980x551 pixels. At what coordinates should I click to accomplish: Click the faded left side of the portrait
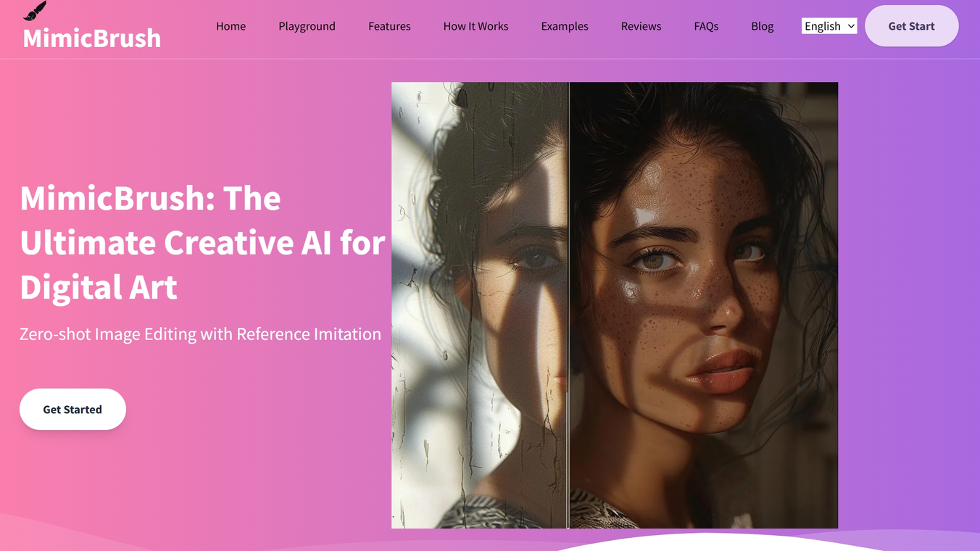click(479, 304)
